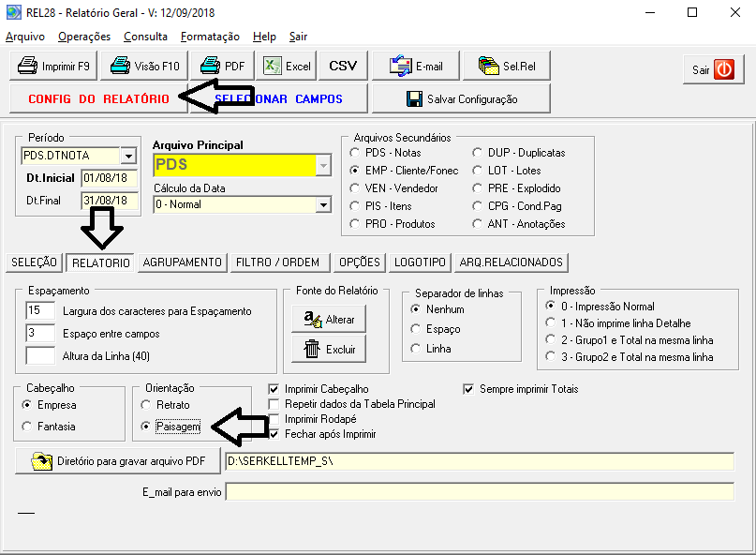The width and height of the screenshot is (756, 555).
Task: Switch to the RELATORIO tab
Action: 100,263
